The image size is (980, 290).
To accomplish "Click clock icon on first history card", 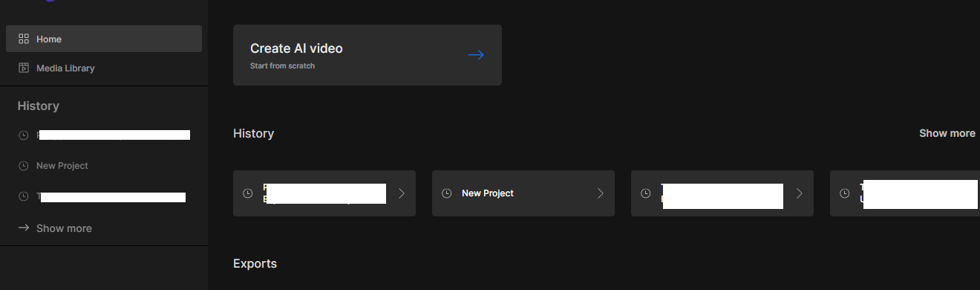I will tap(248, 193).
